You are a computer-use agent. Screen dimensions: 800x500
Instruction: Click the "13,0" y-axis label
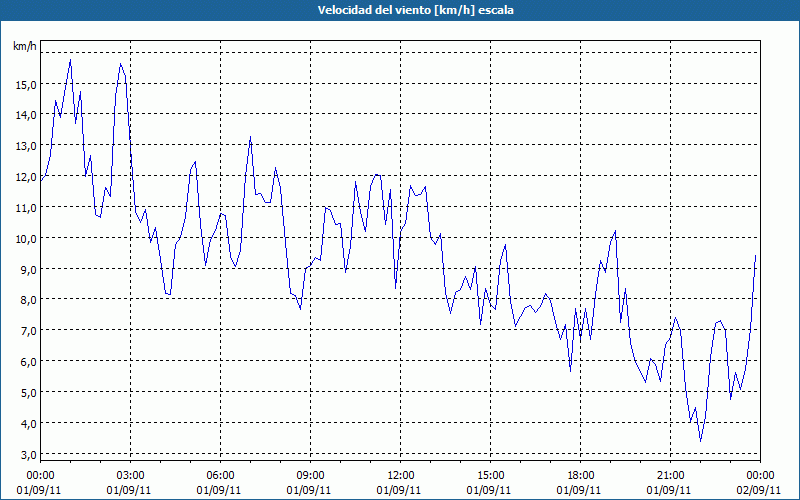[26, 146]
